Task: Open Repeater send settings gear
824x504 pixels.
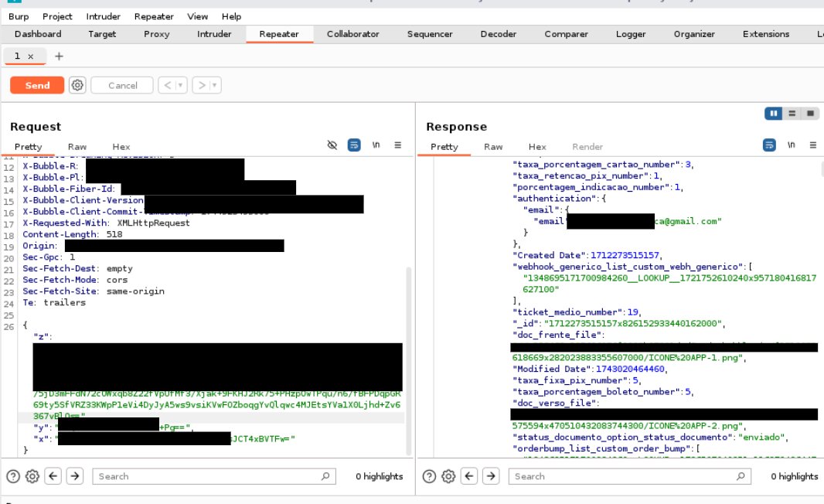Action: pos(77,85)
